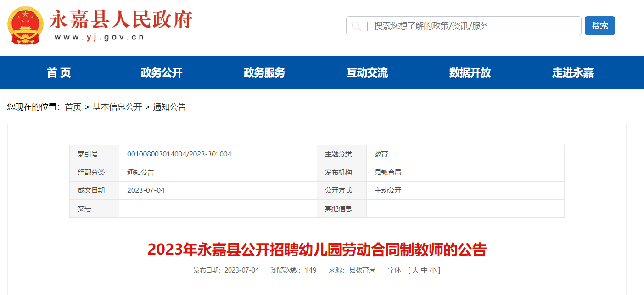
Task: Click the 成文日期 label cell
Action: click(95, 190)
